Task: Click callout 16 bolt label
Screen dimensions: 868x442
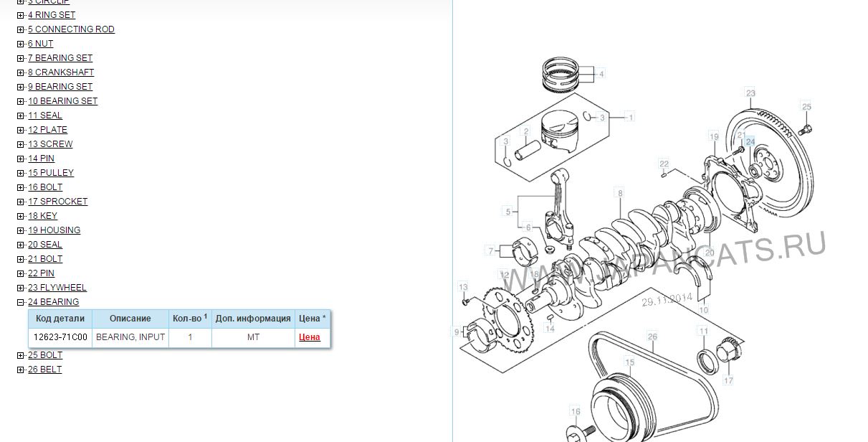Action: [x=575, y=412]
